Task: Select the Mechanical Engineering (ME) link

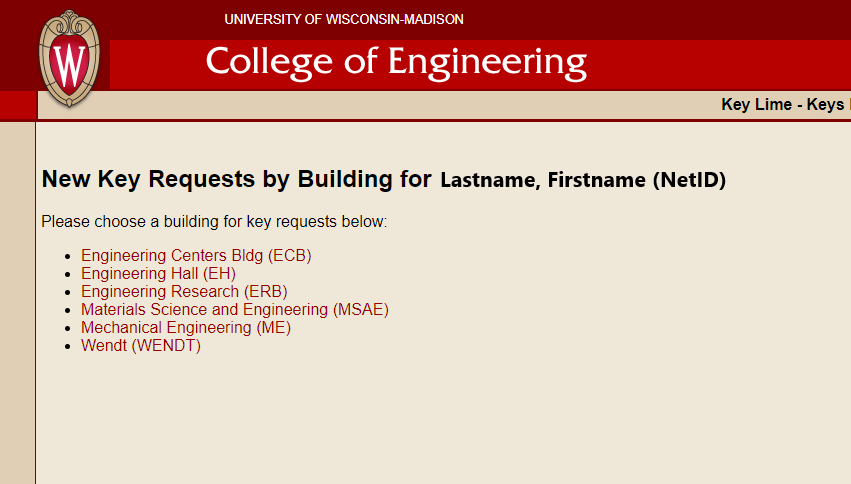Action: 186,328
